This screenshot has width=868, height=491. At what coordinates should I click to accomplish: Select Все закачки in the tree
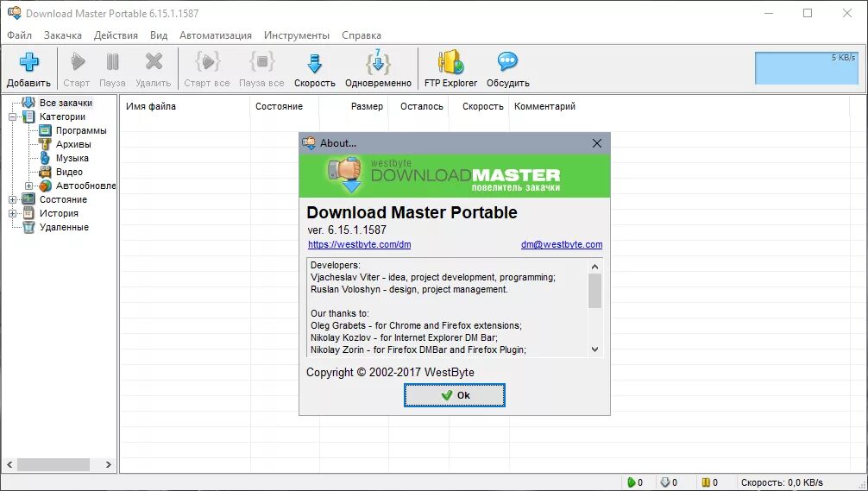click(66, 103)
